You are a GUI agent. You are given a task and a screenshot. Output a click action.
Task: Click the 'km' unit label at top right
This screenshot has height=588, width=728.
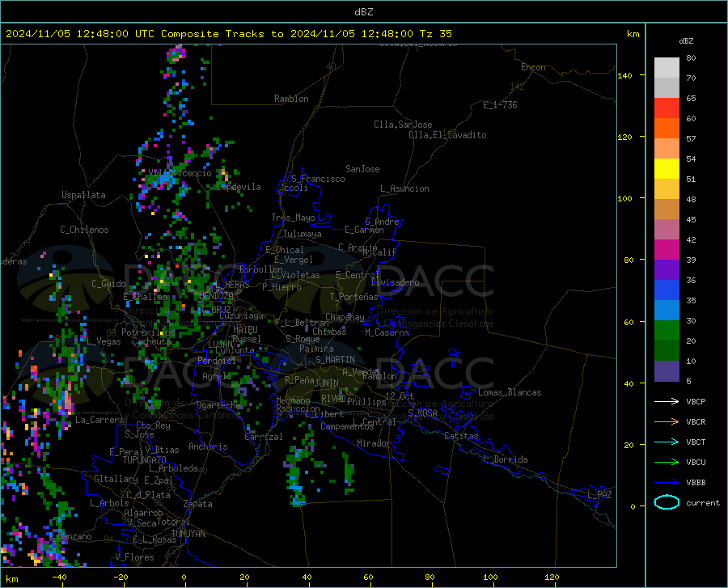[633, 34]
